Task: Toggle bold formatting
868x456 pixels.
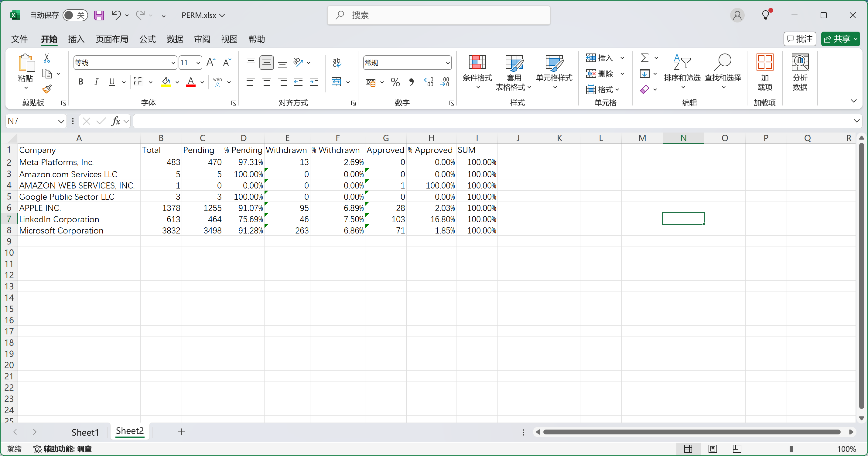Action: pos(80,82)
